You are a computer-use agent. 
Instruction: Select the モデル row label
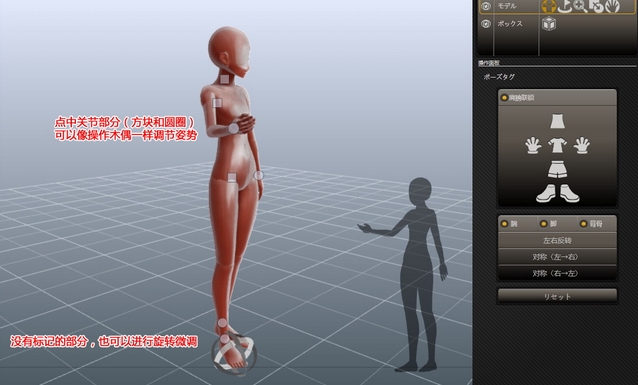(507, 6)
